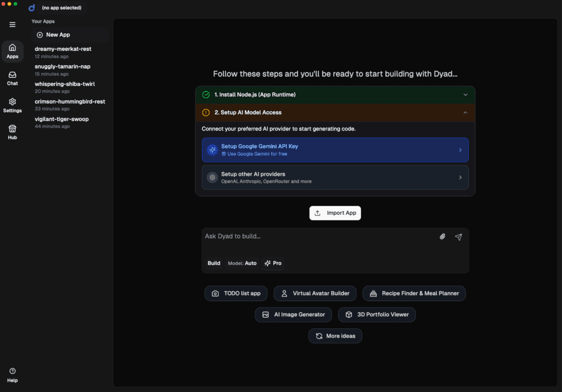Open Settings from the sidebar
The width and height of the screenshot is (562, 392).
point(12,106)
